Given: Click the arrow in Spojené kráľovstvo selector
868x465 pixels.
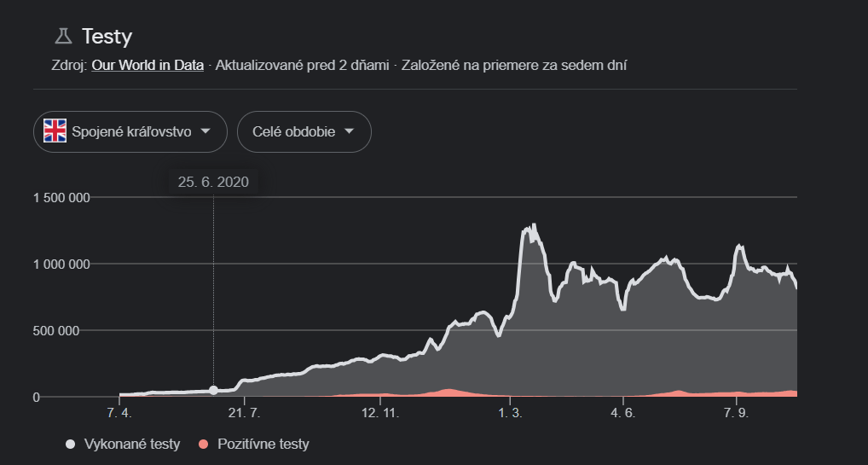Looking at the screenshot, I should coord(205,131).
